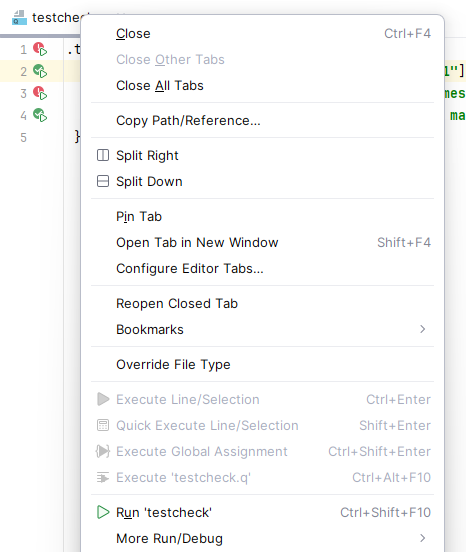Screen dimensions: 466x552
Task: Click the passed test gutter icon on line 4
Action: pyautogui.click(x=40, y=115)
